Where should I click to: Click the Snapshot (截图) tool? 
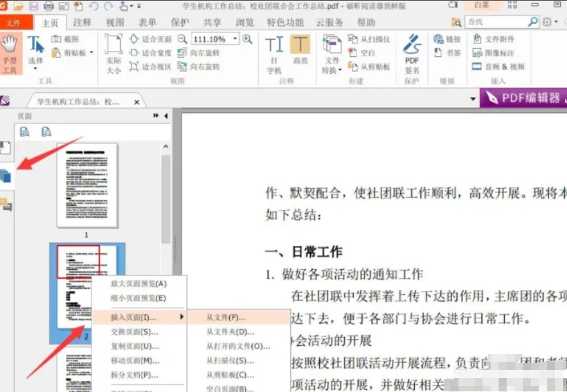tap(65, 39)
